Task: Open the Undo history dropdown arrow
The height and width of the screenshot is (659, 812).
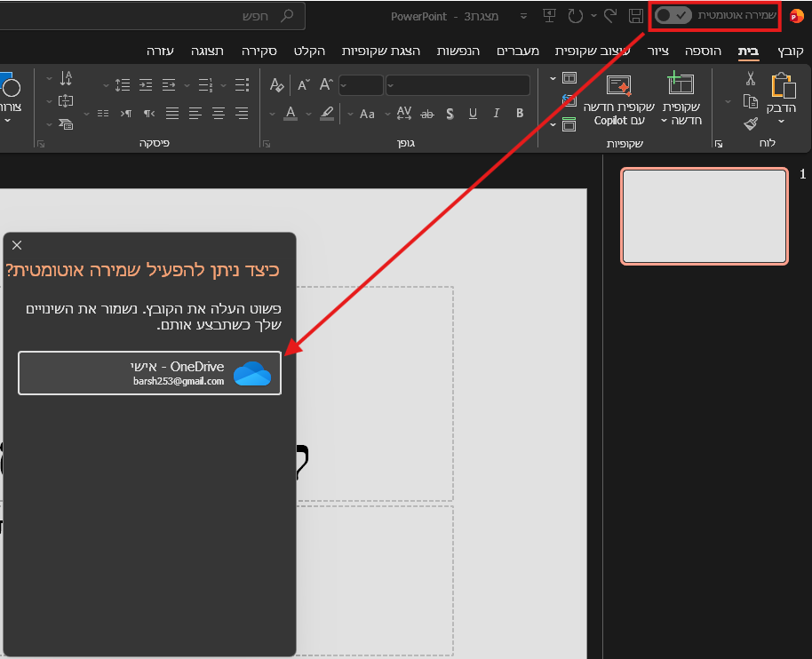Action: (594, 16)
